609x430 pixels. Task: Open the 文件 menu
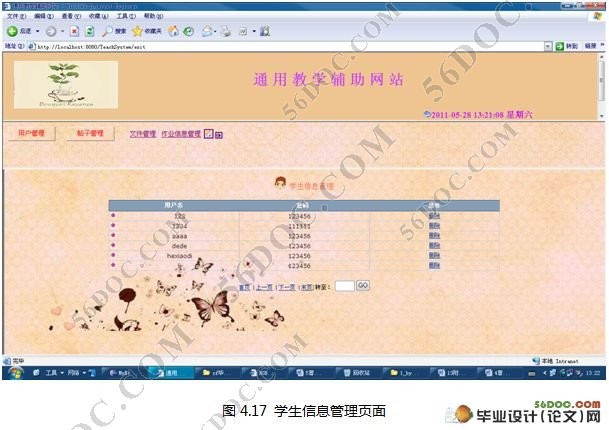pyautogui.click(x=13, y=17)
